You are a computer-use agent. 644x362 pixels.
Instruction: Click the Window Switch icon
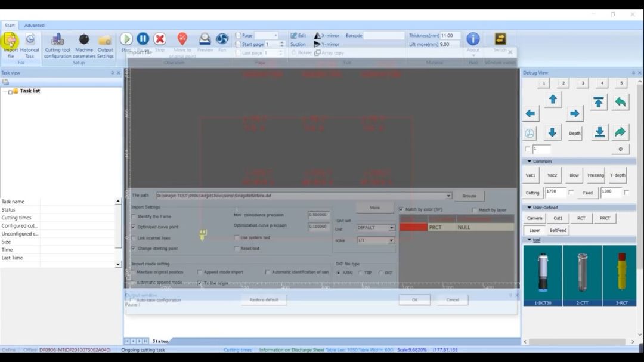pyautogui.click(x=500, y=39)
